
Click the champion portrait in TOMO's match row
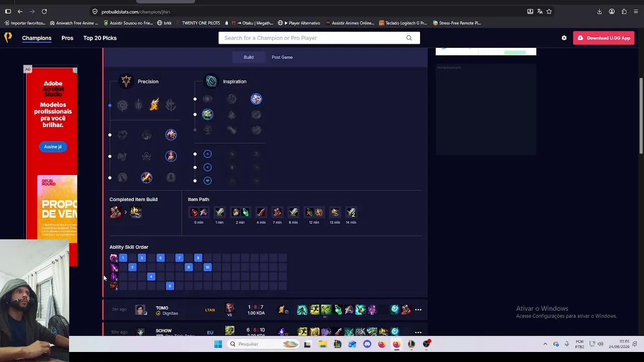229,307
